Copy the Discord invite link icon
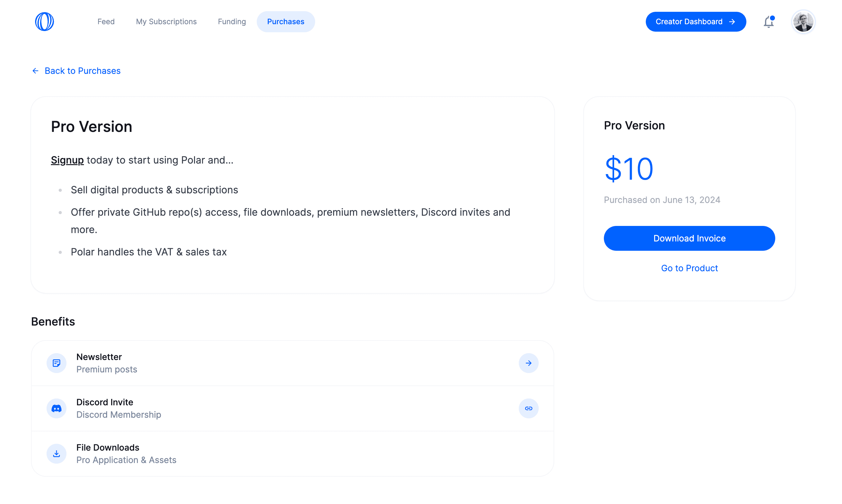The image size is (842, 504). (528, 408)
